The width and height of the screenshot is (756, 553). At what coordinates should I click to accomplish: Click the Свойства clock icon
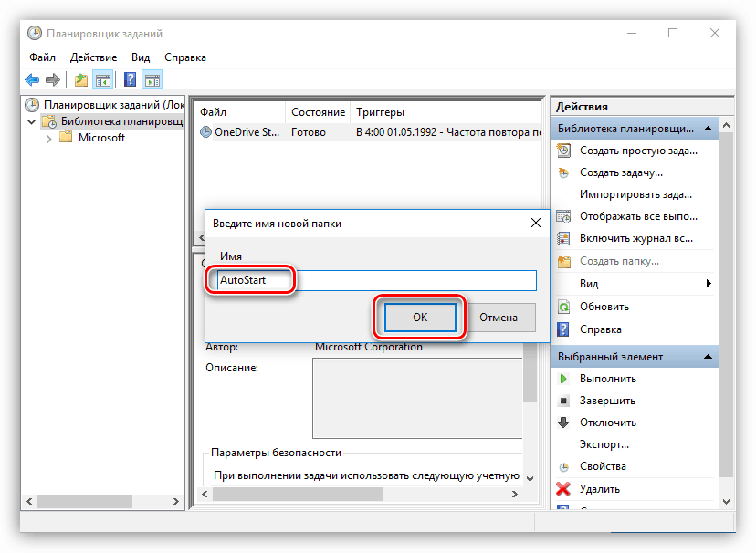(x=563, y=467)
